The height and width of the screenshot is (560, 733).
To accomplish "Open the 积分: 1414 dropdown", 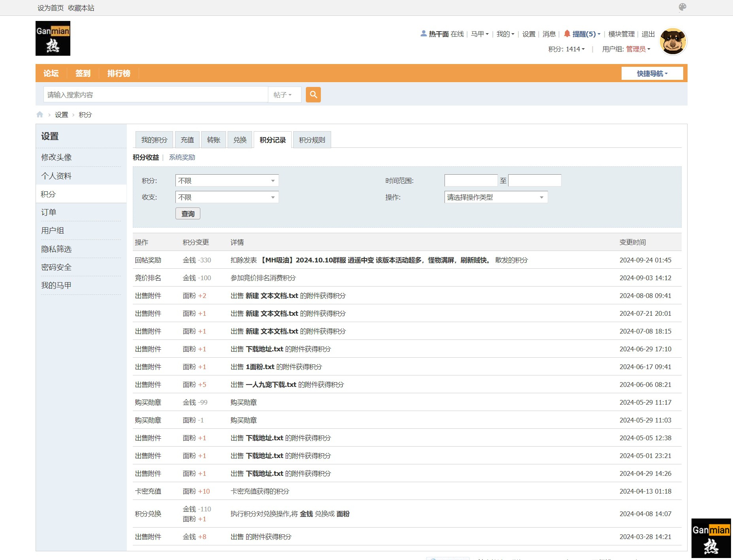I will click(566, 49).
